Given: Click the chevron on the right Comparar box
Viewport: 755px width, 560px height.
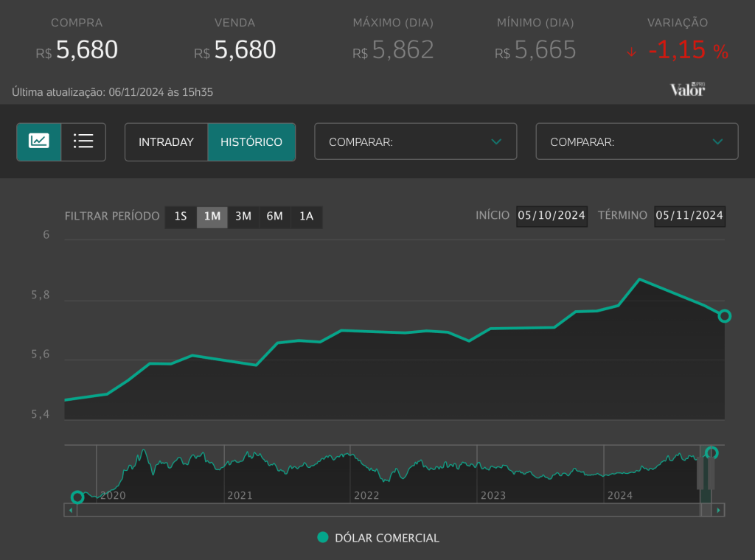Looking at the screenshot, I should tap(717, 141).
